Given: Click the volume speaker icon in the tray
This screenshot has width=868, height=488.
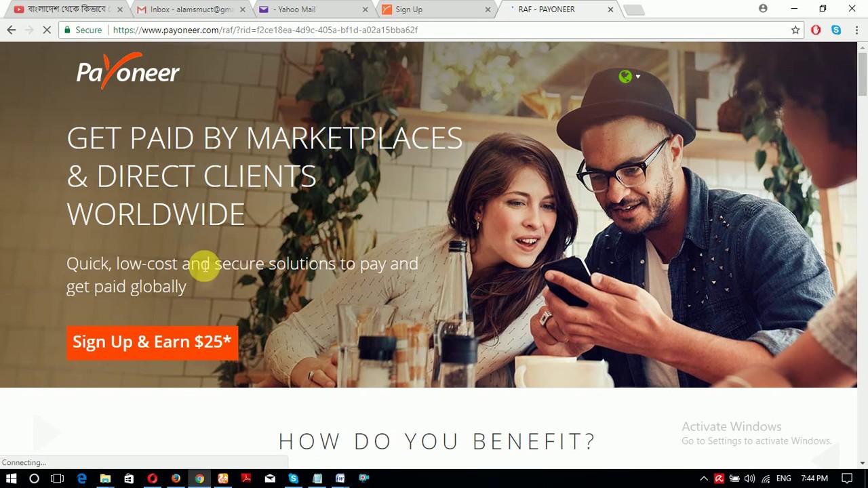Looking at the screenshot, I should pyautogui.click(x=749, y=479).
